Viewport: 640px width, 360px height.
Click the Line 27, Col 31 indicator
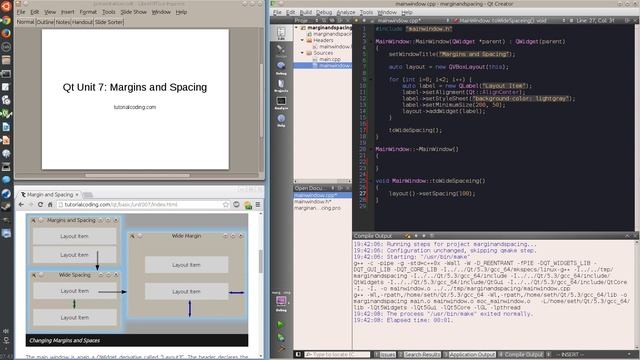click(x=595, y=20)
